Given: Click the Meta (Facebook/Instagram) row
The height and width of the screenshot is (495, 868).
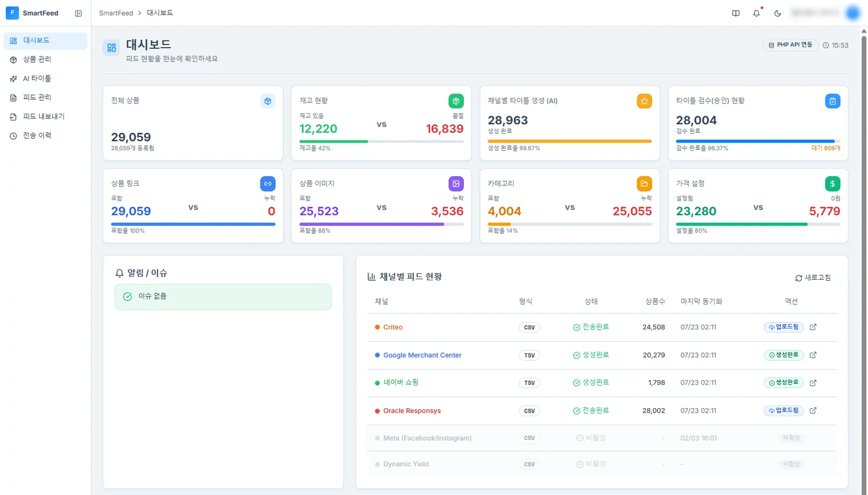Looking at the screenshot, I should [602, 438].
